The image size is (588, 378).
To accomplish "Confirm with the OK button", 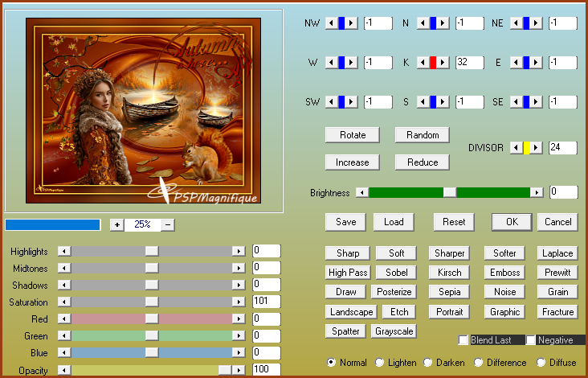I will click(x=512, y=222).
